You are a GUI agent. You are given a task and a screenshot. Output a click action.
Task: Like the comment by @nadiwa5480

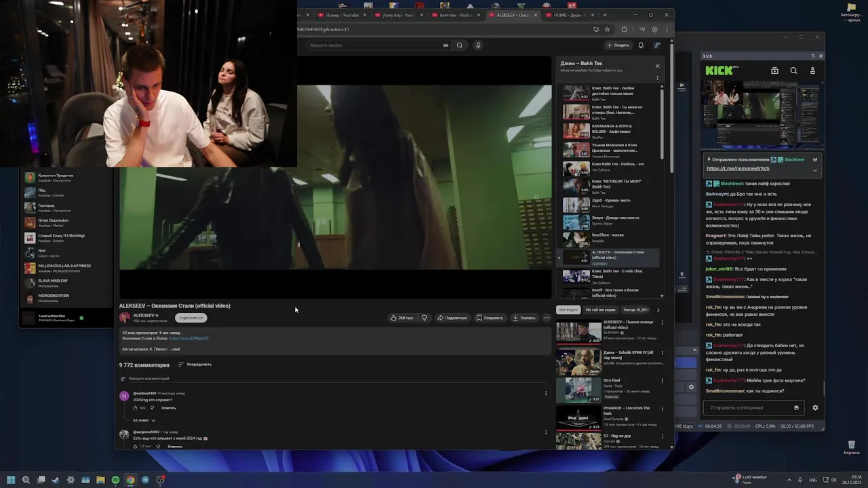pyautogui.click(x=135, y=408)
